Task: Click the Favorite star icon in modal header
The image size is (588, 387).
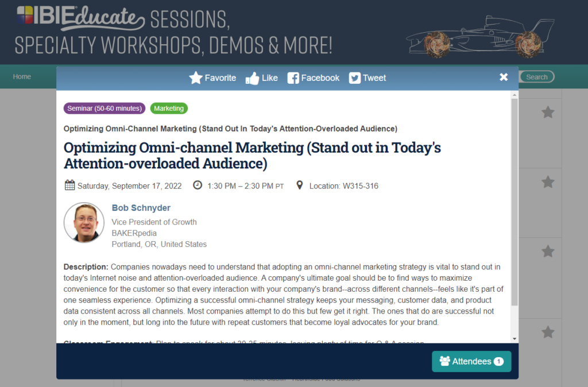Action: click(x=196, y=78)
